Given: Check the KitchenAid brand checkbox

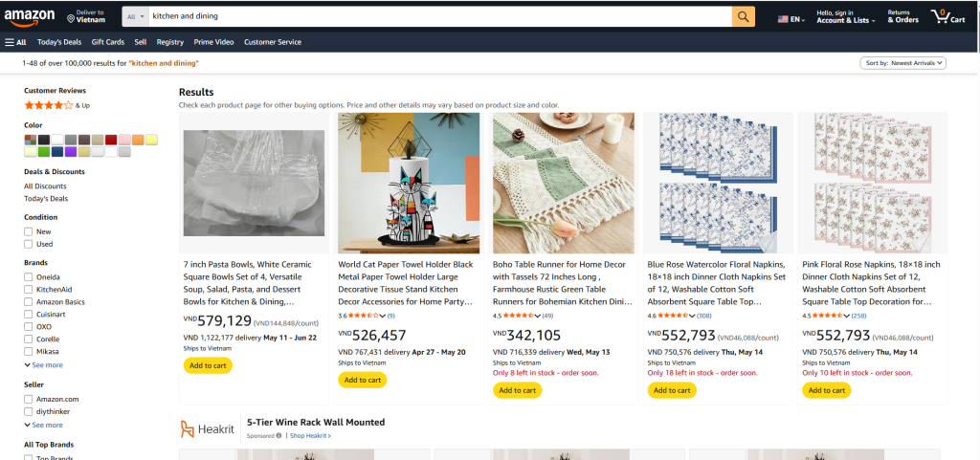Looking at the screenshot, I should (x=28, y=290).
